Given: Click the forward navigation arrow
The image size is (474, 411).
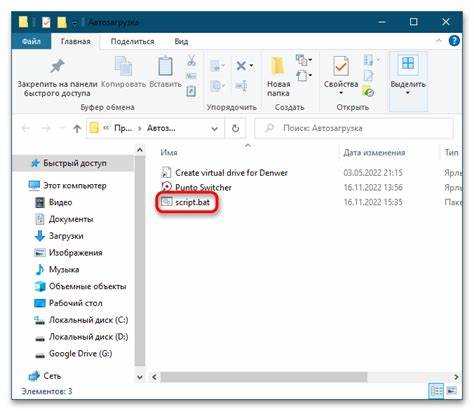Looking at the screenshot, I should coord(46,128).
